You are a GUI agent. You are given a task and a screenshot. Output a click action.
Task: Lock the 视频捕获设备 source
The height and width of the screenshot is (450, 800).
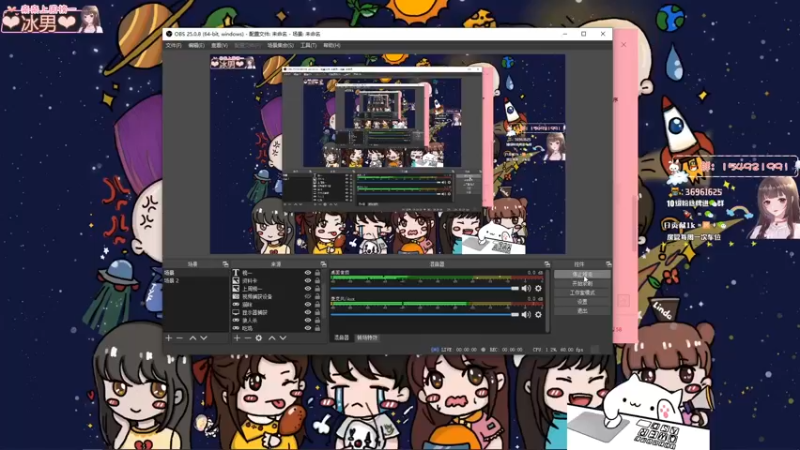click(317, 296)
